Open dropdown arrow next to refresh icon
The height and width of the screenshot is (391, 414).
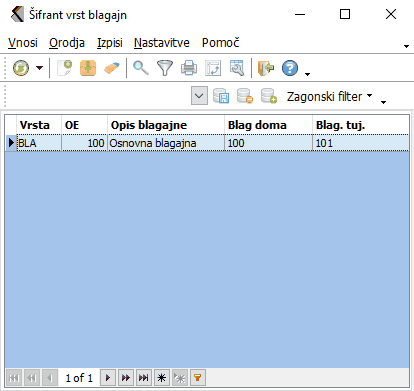click(40, 68)
